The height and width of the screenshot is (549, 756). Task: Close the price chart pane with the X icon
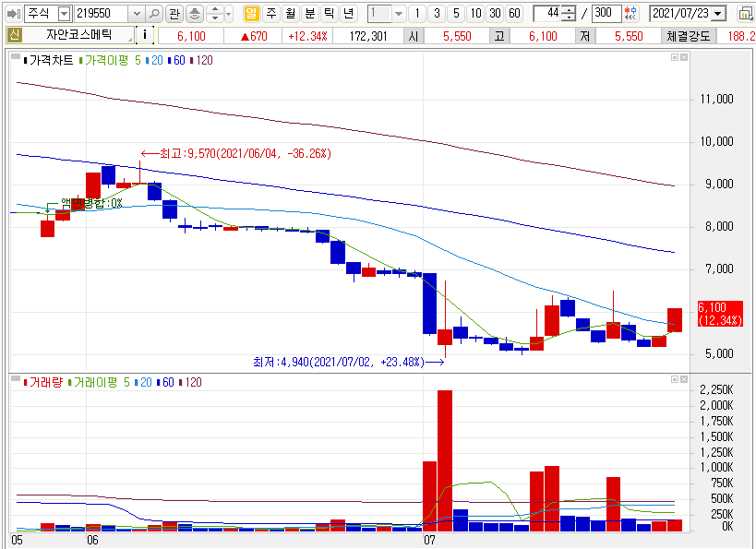coord(684,57)
